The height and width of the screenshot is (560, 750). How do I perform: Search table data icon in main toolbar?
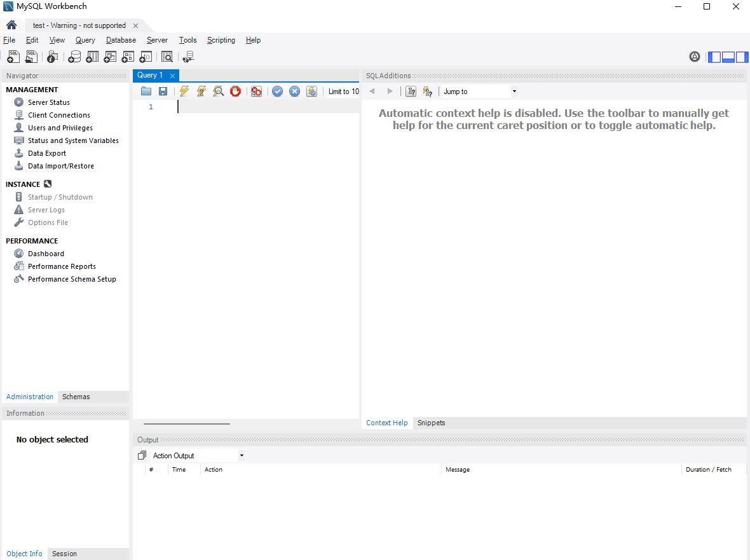click(x=167, y=57)
